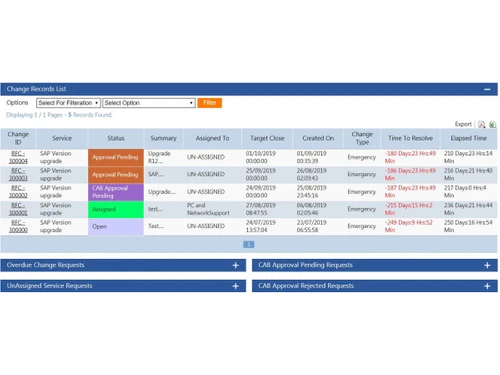
Task: Select time to resolve '-249 Days' cell
Action: click(x=409, y=226)
